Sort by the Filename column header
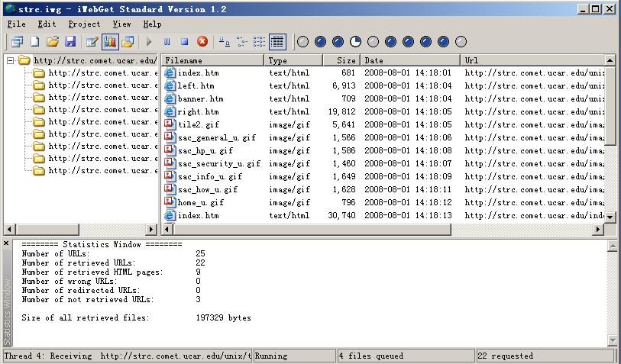 coord(213,60)
